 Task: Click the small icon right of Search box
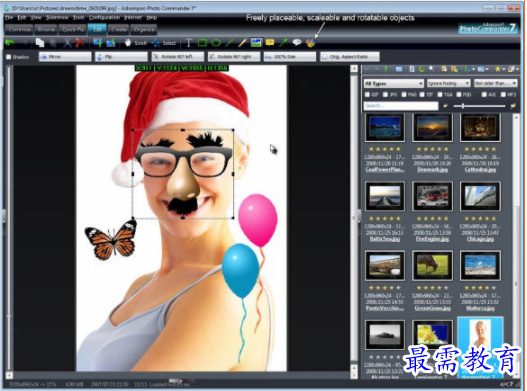pyautogui.click(x=445, y=106)
